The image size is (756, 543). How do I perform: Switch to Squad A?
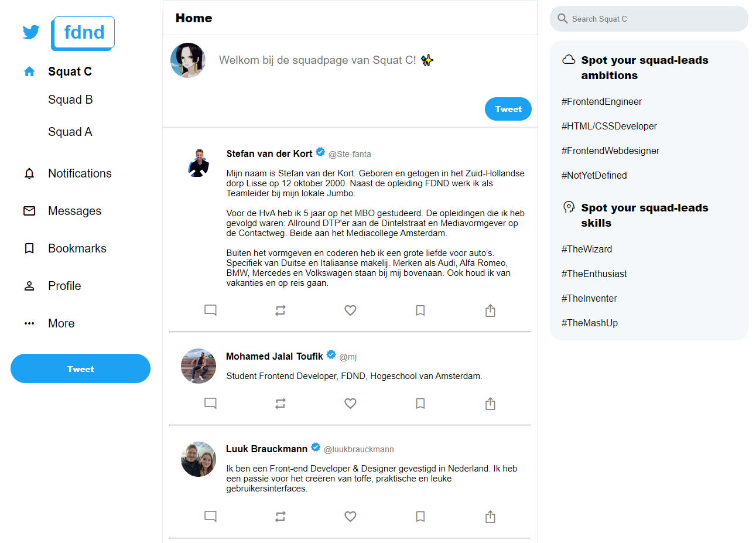pos(70,132)
